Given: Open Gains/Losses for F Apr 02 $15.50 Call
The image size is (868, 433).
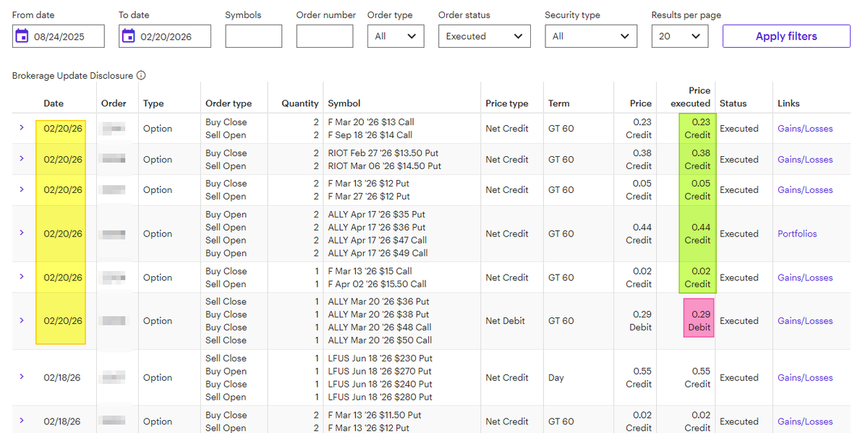Looking at the screenshot, I should (805, 278).
